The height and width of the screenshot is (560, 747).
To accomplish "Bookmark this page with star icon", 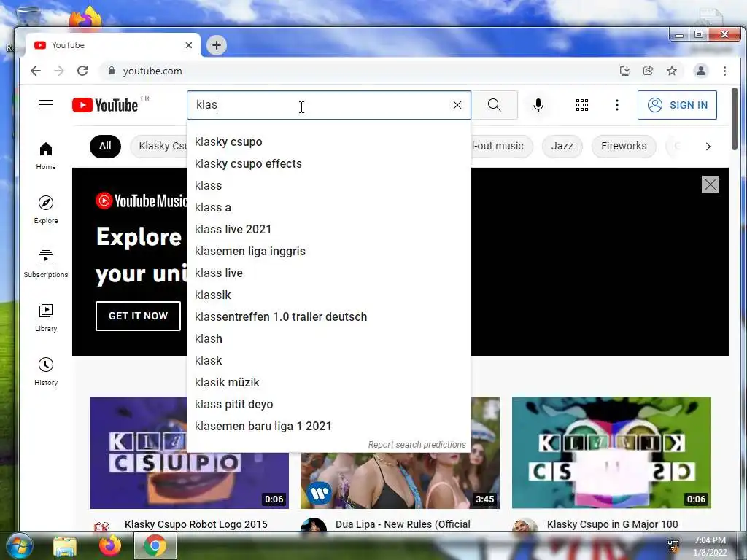I will [x=672, y=71].
